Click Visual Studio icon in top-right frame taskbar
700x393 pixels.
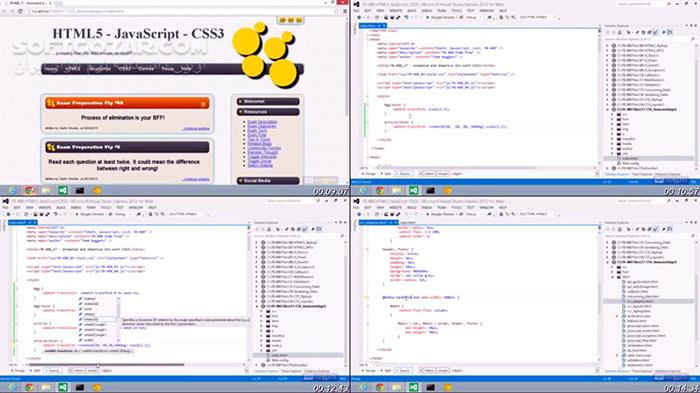coord(413,191)
